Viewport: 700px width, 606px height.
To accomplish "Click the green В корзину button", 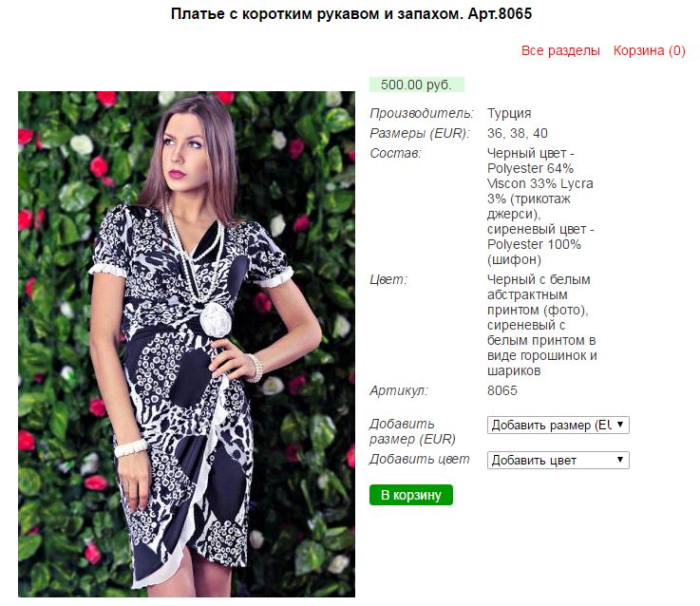I will click(411, 495).
